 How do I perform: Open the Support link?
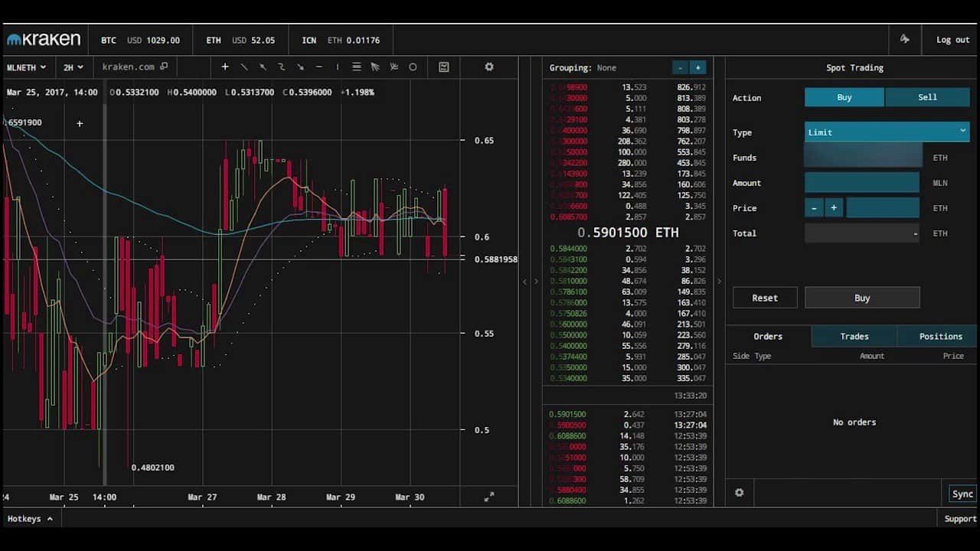coord(960,519)
